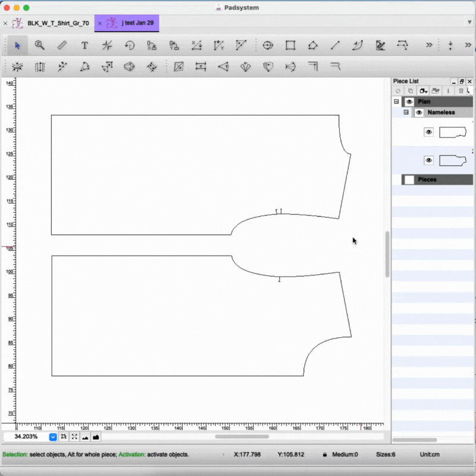The width and height of the screenshot is (476, 476).
Task: Click the 34.203% zoom input field
Action: coord(26,437)
